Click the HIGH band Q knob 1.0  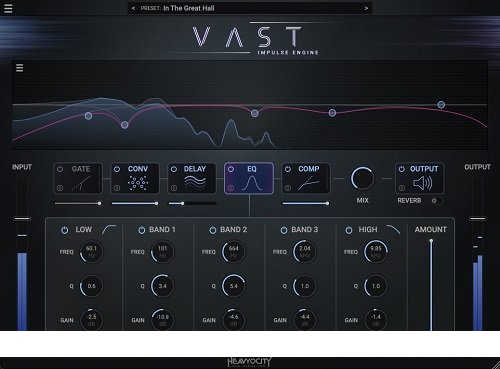[376, 286]
